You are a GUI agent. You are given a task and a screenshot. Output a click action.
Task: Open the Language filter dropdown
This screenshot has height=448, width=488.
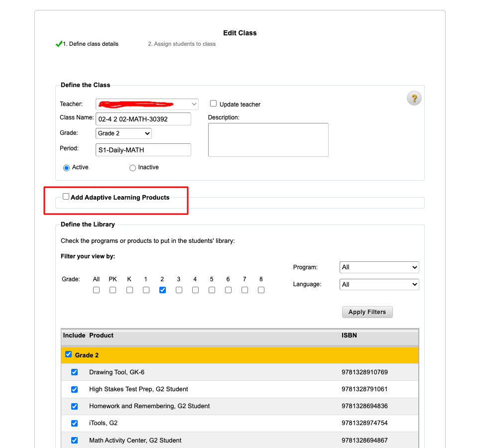379,284
